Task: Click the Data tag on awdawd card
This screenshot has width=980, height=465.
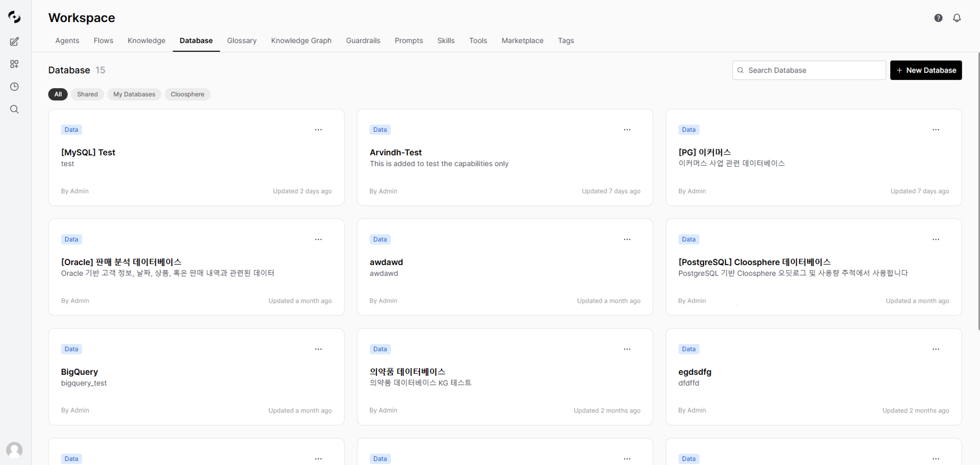Action: coord(380,240)
